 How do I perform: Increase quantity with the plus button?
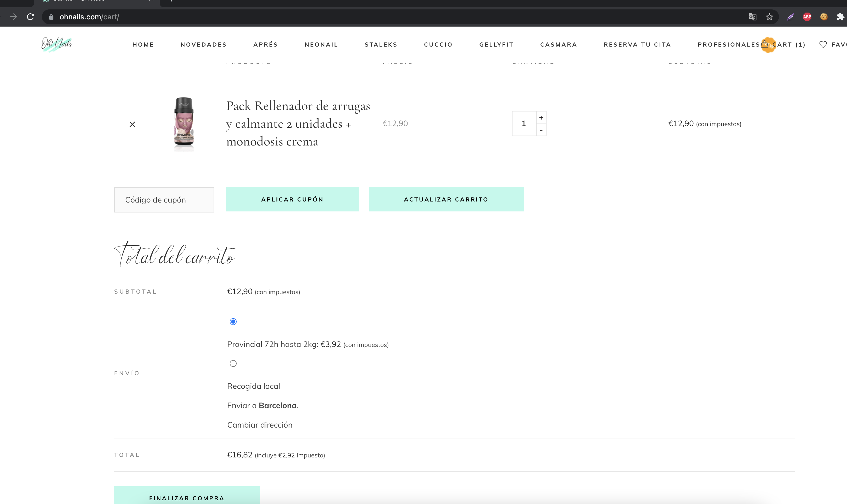541,117
